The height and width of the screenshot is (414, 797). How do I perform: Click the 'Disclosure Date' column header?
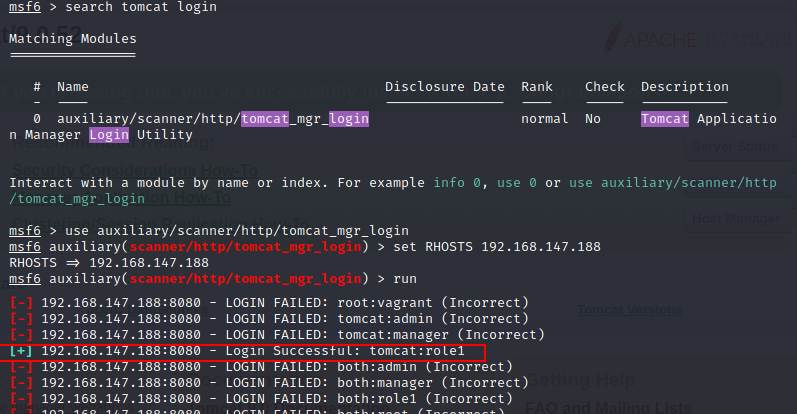tap(445, 87)
